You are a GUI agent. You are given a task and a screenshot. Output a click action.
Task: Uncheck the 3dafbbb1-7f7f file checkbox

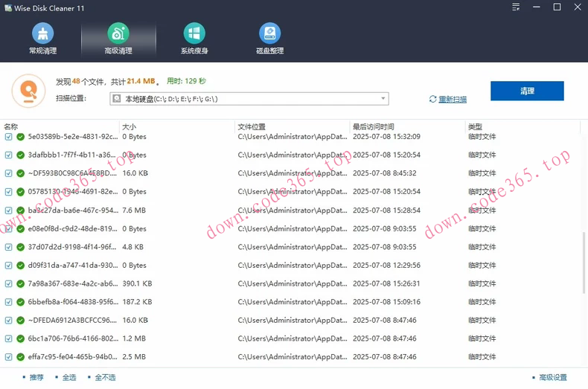click(x=8, y=155)
